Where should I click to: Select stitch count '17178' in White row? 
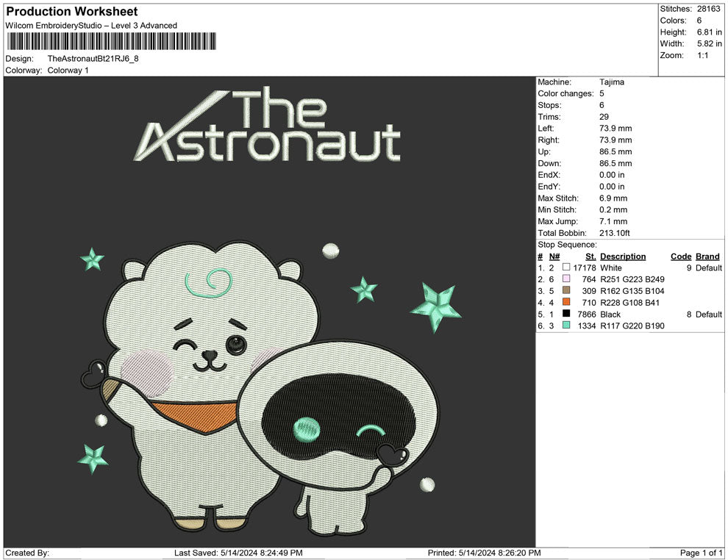(585, 268)
